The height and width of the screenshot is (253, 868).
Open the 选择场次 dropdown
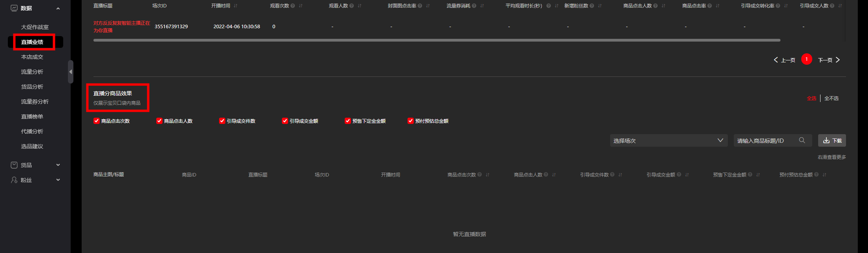point(669,140)
